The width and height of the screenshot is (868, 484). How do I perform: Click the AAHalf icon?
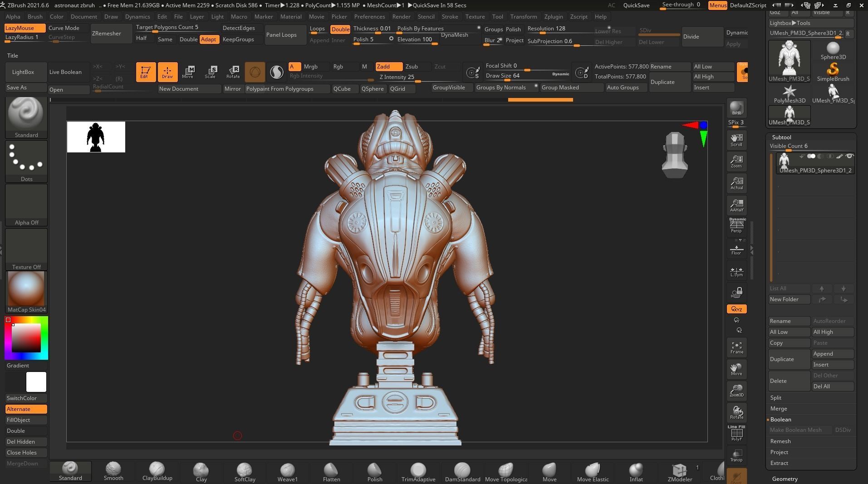[736, 205]
